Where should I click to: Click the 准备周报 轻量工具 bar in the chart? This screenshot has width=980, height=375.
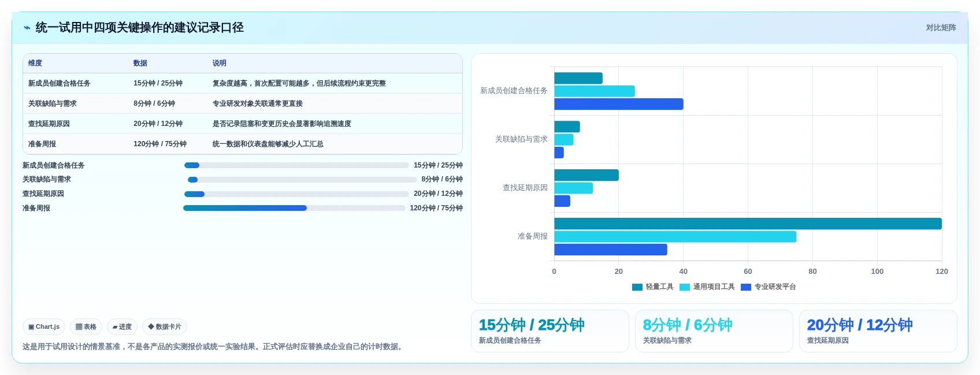point(748,224)
